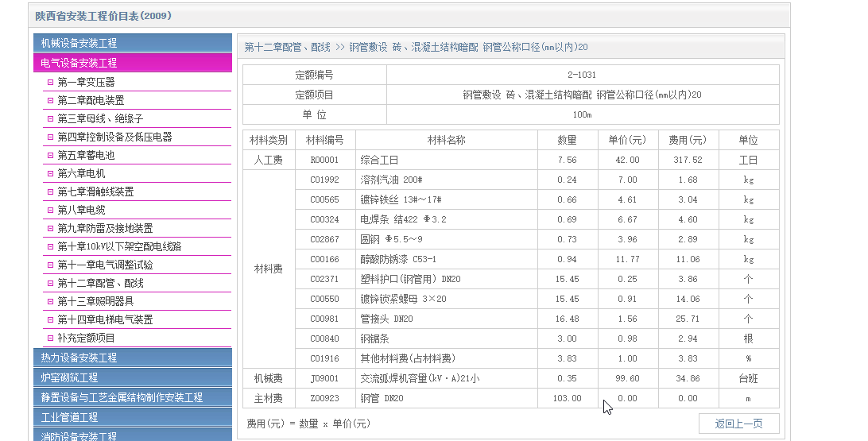Select machine code J09001
The image size is (868, 441).
pos(324,379)
